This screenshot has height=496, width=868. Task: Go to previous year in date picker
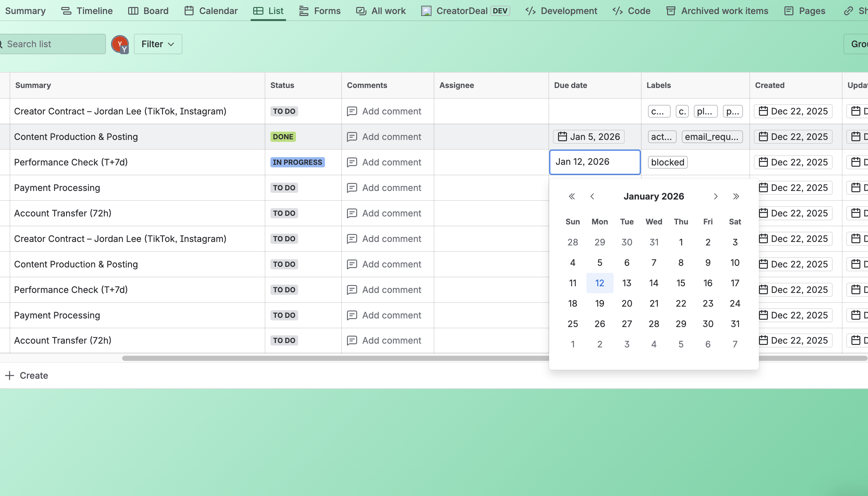tap(572, 197)
